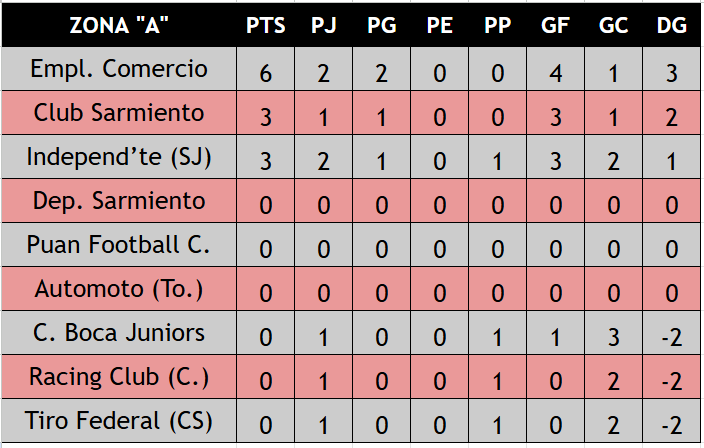Click the DG column header
This screenshot has width=704, height=448.
tap(671, 26)
